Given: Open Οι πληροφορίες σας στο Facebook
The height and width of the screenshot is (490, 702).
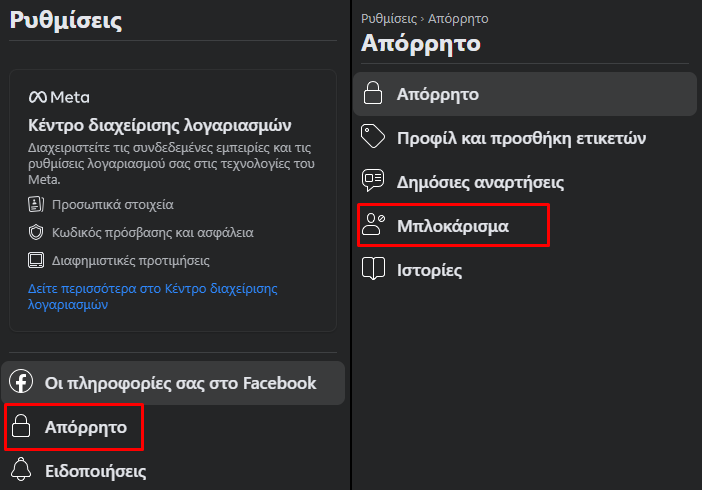Looking at the screenshot, I should click(x=173, y=383).
